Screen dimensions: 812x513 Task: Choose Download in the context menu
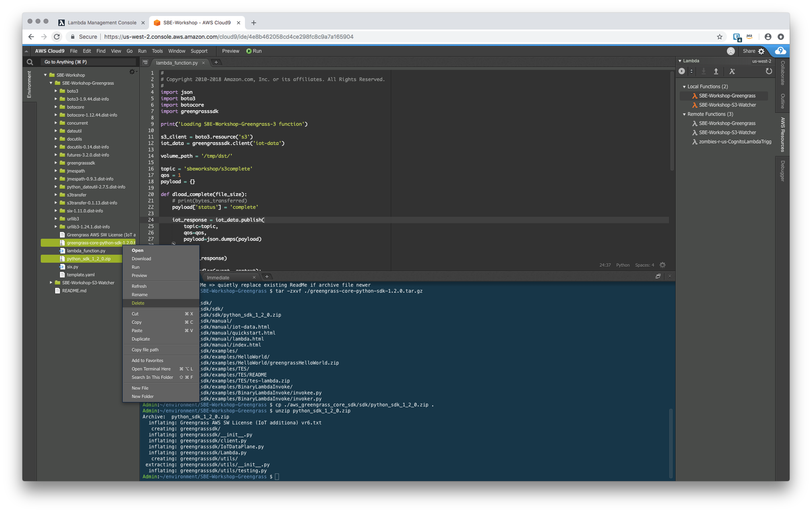pos(161,259)
